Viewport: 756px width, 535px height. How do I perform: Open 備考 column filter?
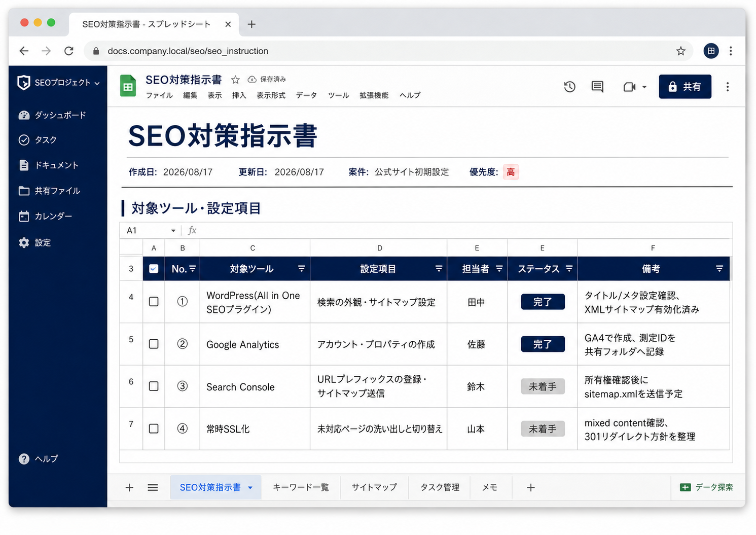pyautogui.click(x=719, y=269)
